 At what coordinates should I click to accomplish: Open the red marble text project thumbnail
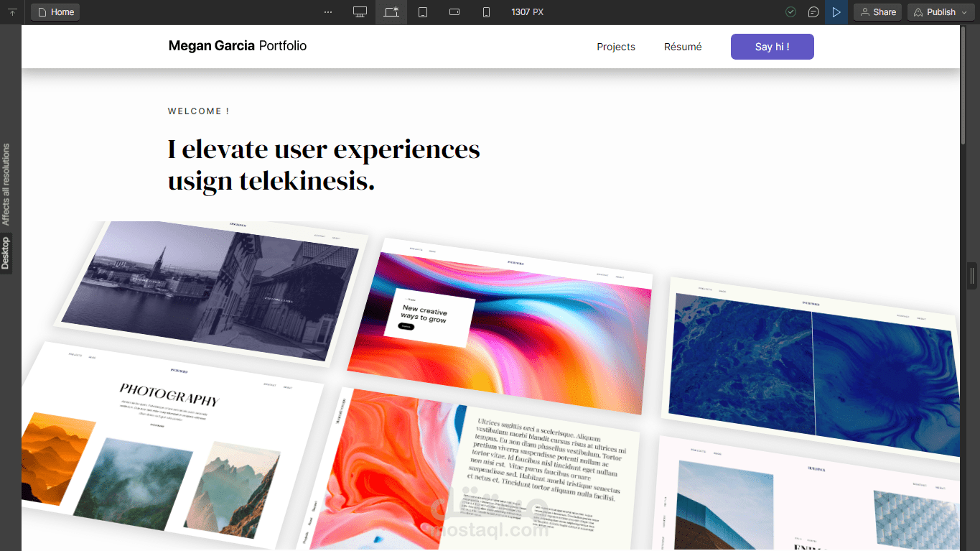click(470, 470)
